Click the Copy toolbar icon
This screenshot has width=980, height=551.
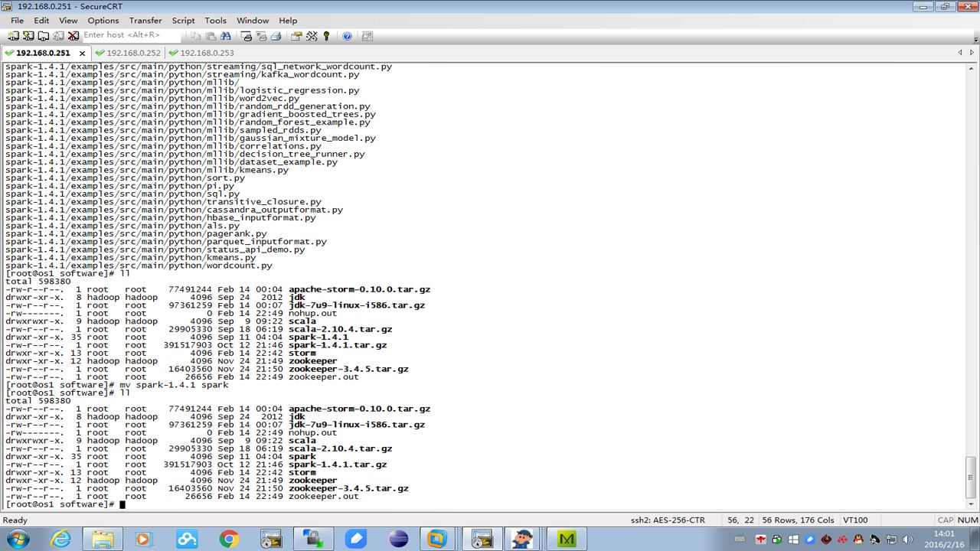196,36
